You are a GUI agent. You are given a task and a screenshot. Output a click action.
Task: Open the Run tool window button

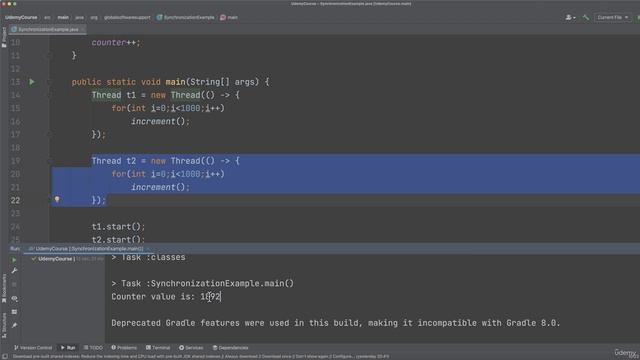68,348
